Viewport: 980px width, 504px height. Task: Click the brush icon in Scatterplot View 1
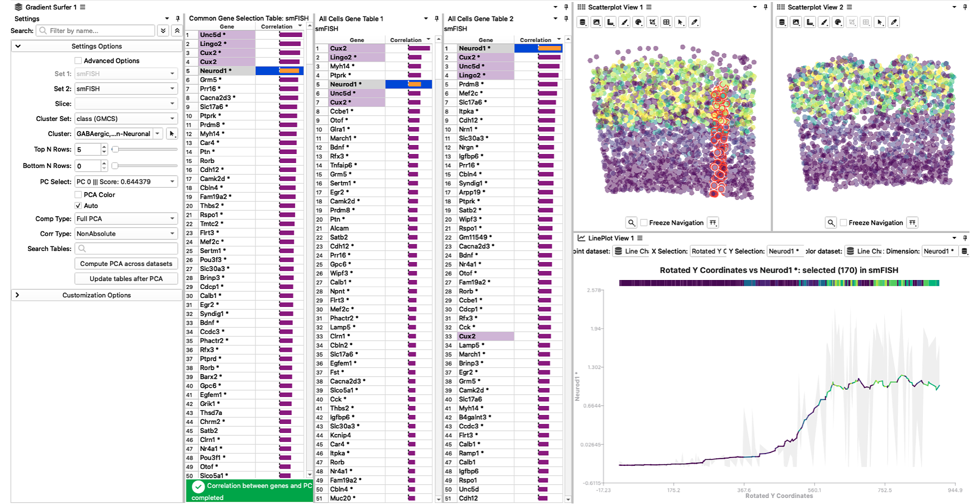tap(624, 22)
